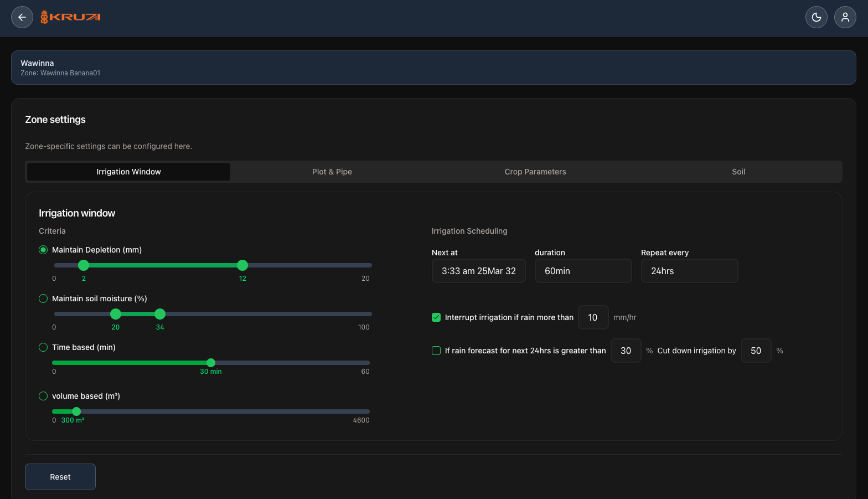
Task: Select Maintain soil moisture (%) radio option
Action: (x=43, y=299)
